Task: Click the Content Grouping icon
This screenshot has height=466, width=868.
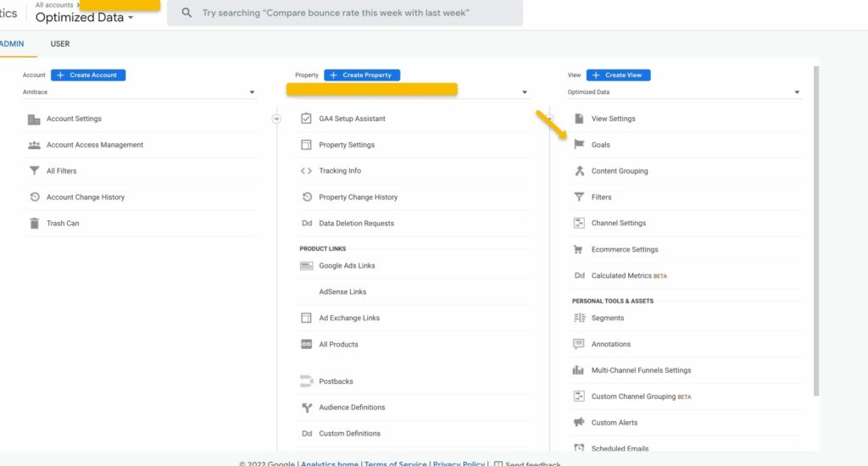Action: pyautogui.click(x=579, y=171)
